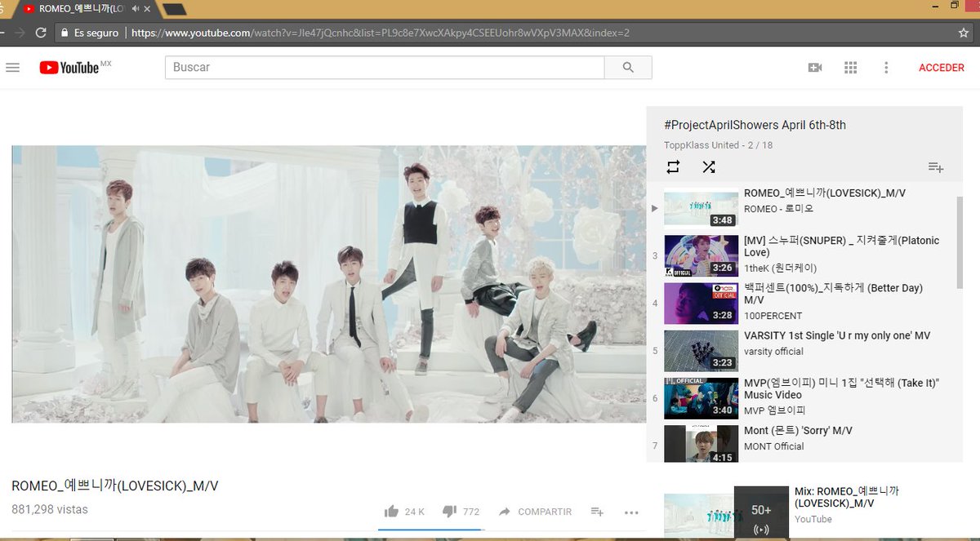Play SNUPER Platonic Love playlist thumbnail

tap(701, 255)
